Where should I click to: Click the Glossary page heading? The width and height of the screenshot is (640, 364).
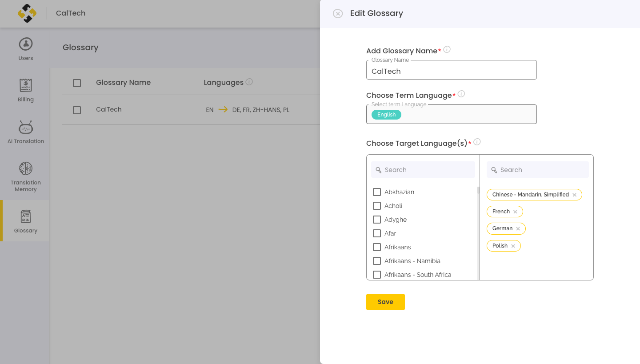click(x=80, y=48)
